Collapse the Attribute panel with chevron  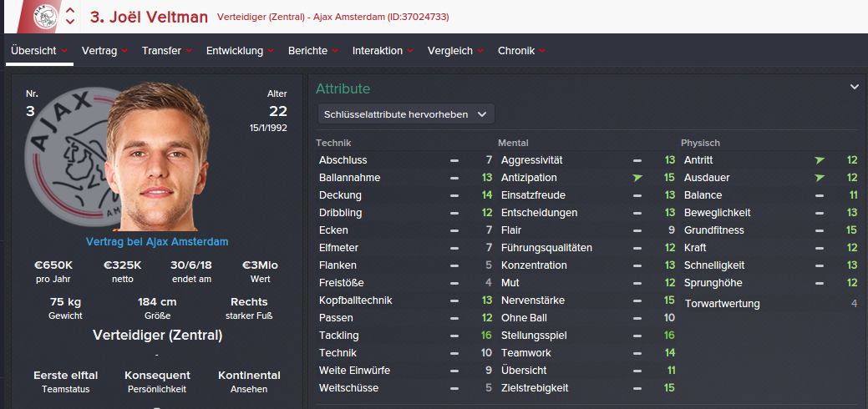pyautogui.click(x=854, y=87)
